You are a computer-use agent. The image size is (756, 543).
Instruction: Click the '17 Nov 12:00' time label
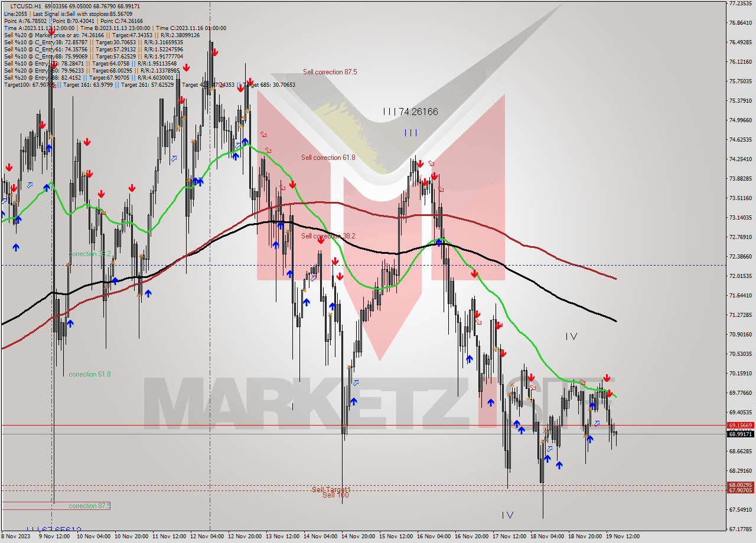509,537
